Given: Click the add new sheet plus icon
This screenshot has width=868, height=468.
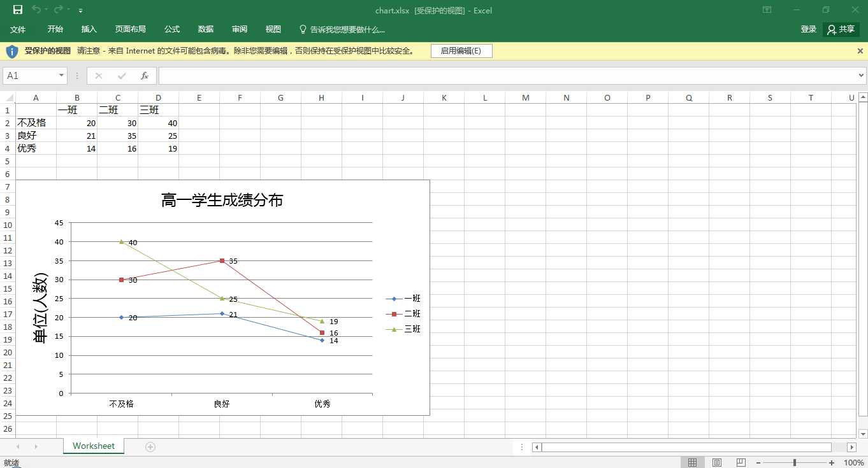Looking at the screenshot, I should tap(150, 447).
